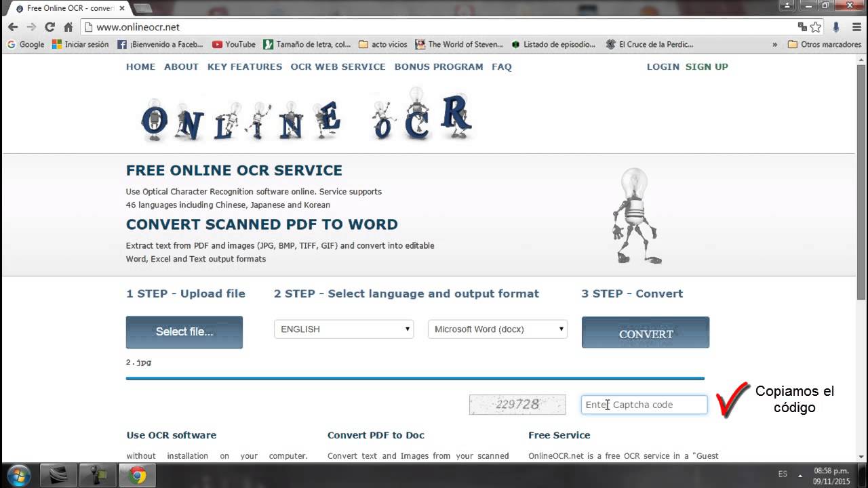Click the browser forward arrow
868x488 pixels.
click(31, 27)
